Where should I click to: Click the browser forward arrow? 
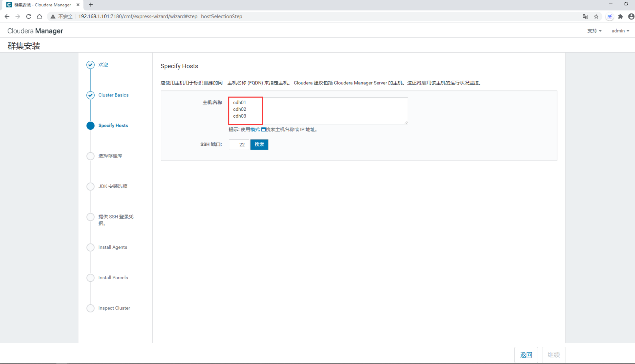18,16
